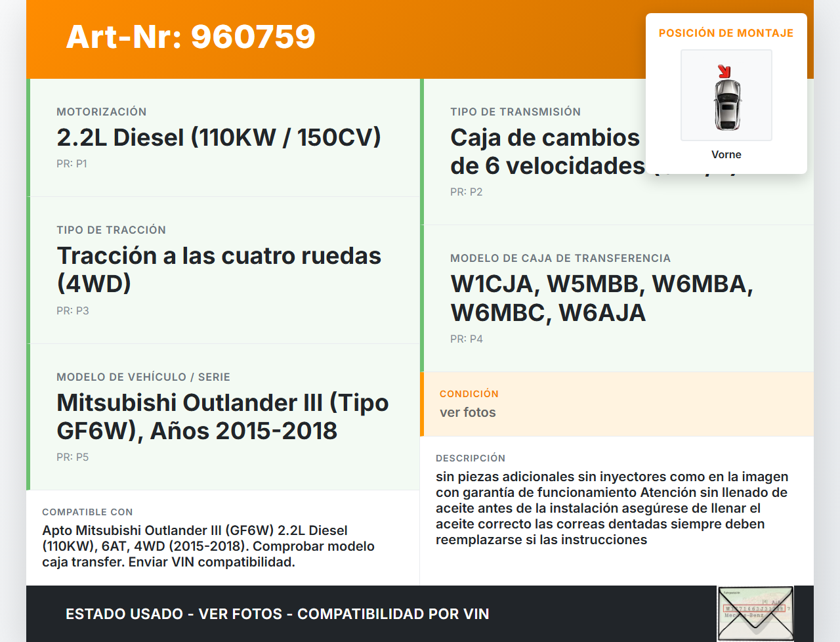The width and height of the screenshot is (840, 642).
Task: Click 'Caja de cambios' transmission type value
Action: (545, 138)
